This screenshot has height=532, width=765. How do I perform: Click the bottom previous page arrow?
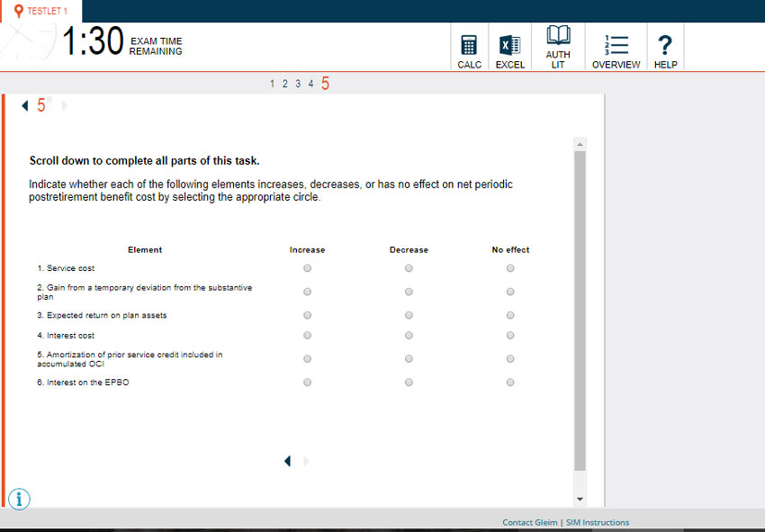point(287,461)
